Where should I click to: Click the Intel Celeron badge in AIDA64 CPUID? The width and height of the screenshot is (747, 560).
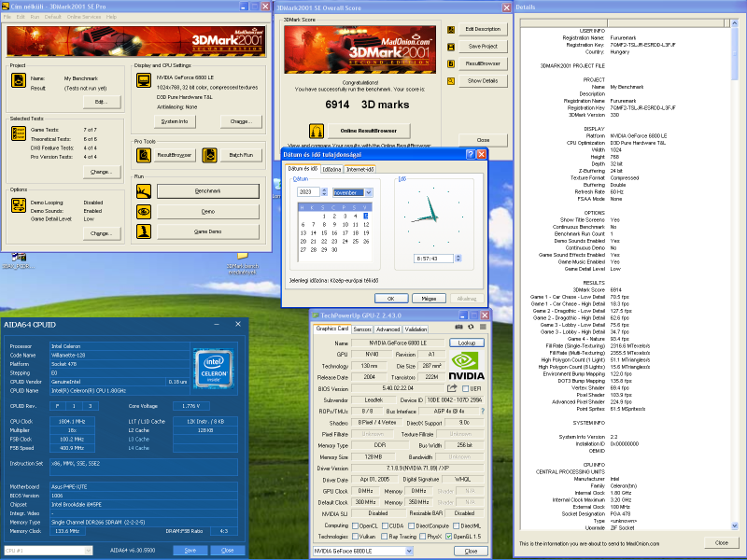point(214,368)
